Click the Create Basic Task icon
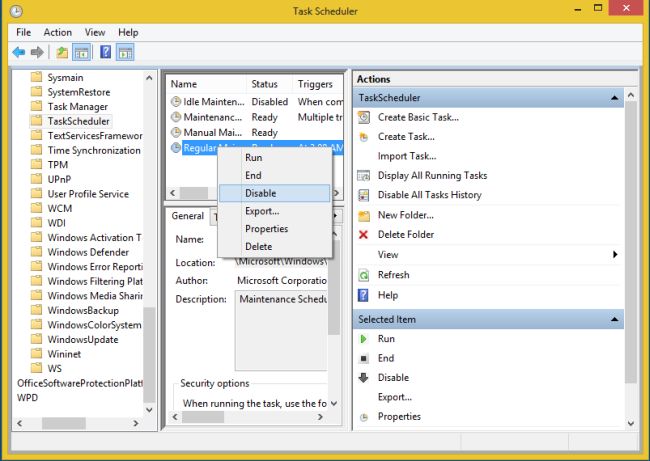Viewport: 650px width, 461px height. (x=364, y=117)
